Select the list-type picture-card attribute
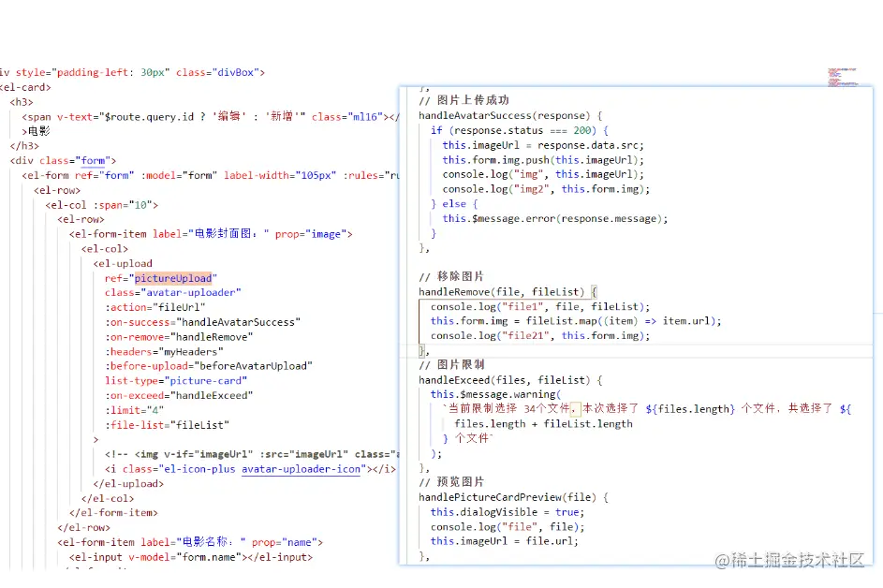The width and height of the screenshot is (883, 588). pyautogui.click(x=178, y=380)
